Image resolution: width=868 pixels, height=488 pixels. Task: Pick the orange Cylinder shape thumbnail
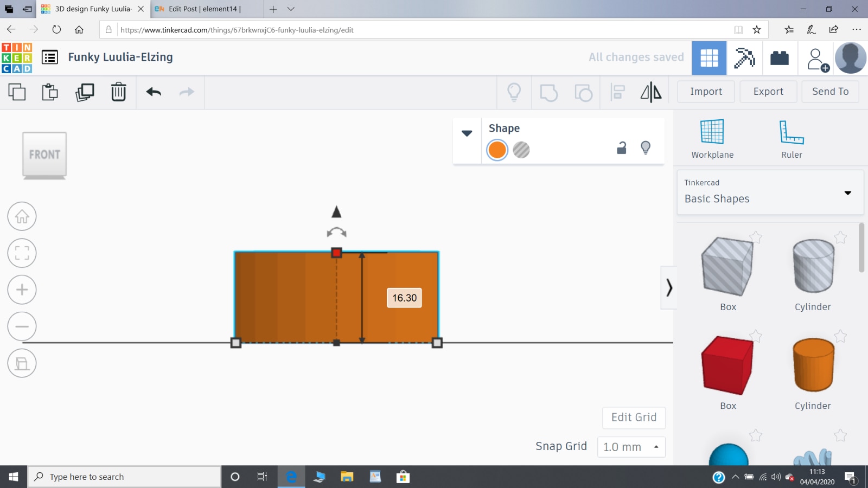(813, 365)
